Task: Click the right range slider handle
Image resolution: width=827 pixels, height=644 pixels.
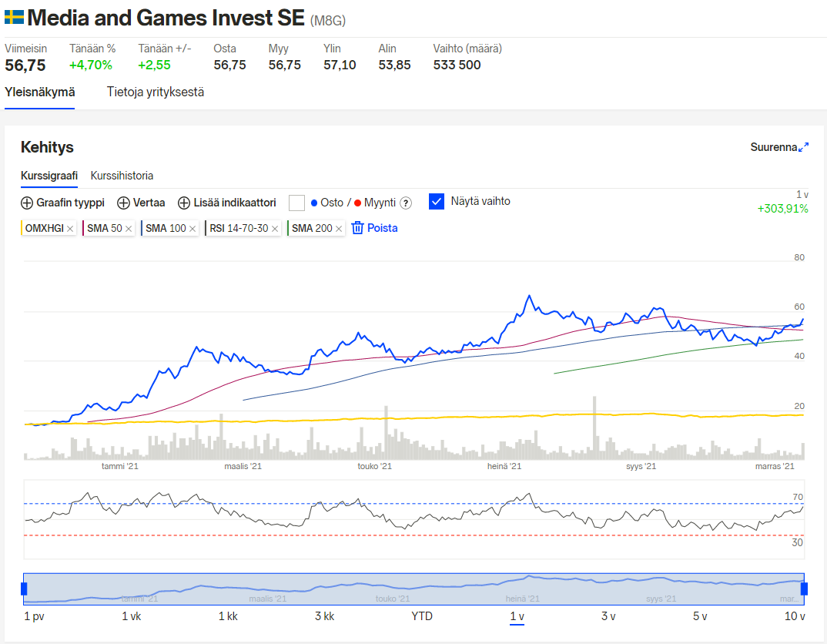Action: (805, 589)
